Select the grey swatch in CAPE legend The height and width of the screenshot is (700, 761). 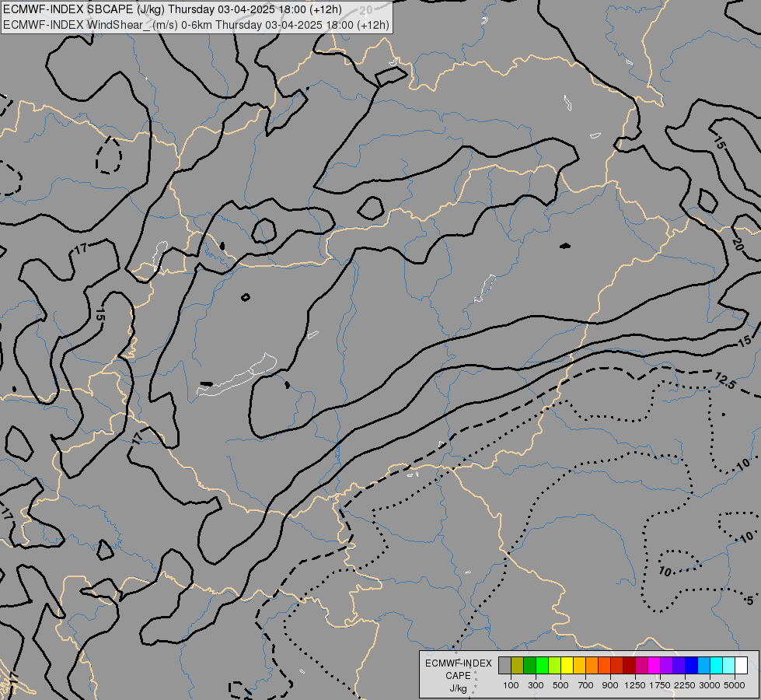pos(504,665)
